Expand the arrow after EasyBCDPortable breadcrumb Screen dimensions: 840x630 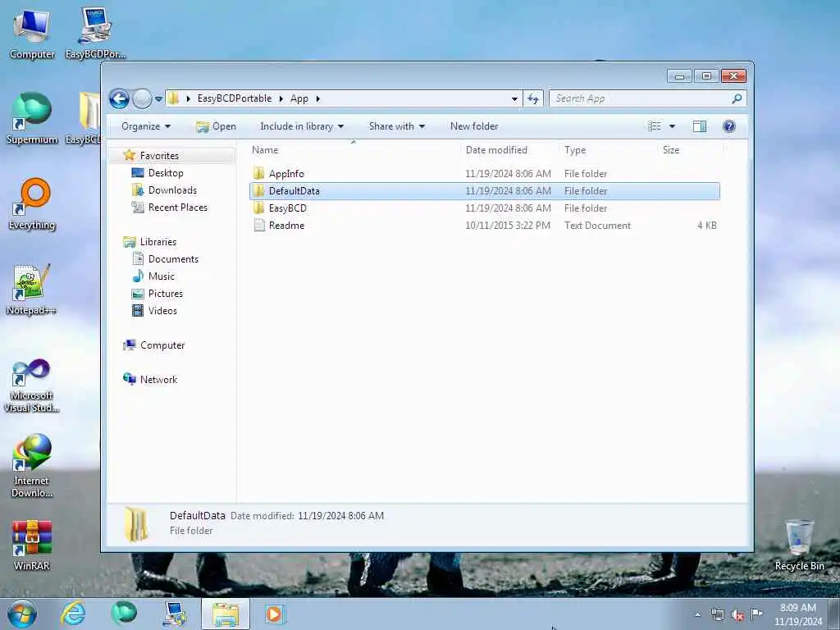coord(281,98)
